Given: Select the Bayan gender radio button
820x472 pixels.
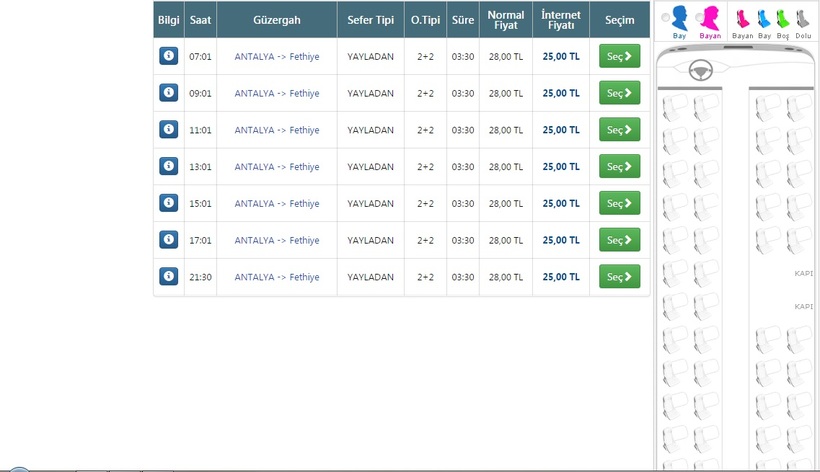Looking at the screenshot, I should [698, 18].
